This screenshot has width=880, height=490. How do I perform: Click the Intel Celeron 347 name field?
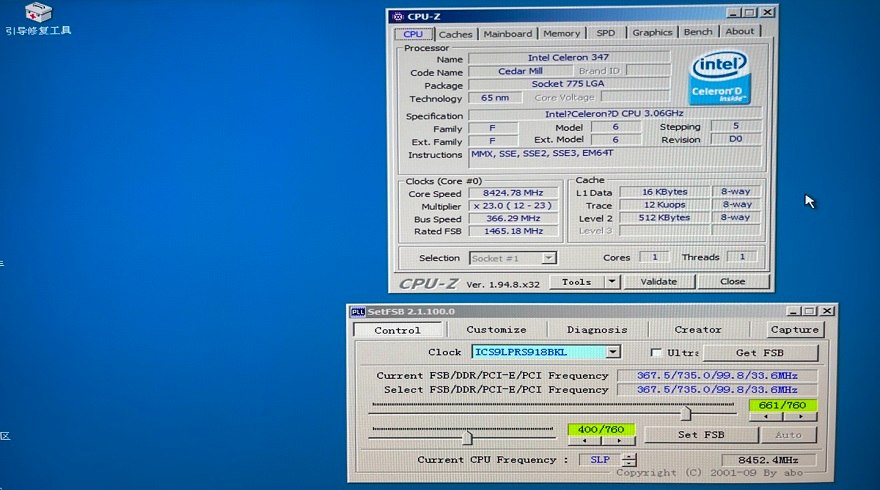point(569,57)
